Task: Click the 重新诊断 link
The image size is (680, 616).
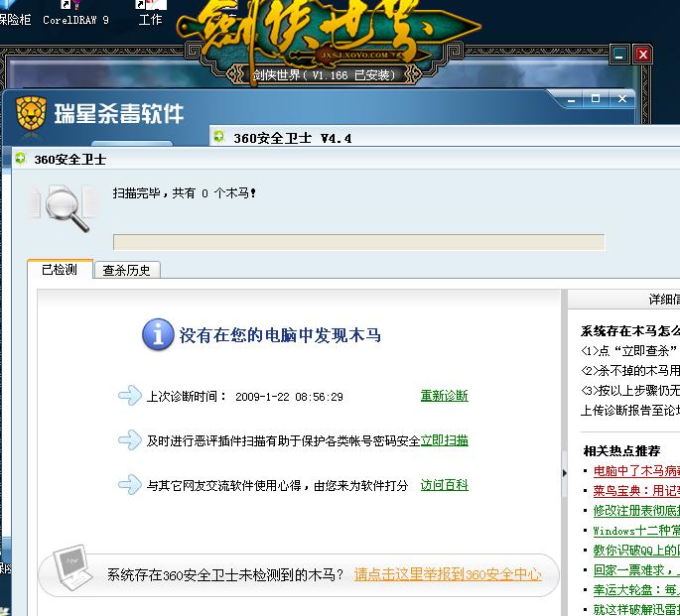Action: [x=445, y=396]
